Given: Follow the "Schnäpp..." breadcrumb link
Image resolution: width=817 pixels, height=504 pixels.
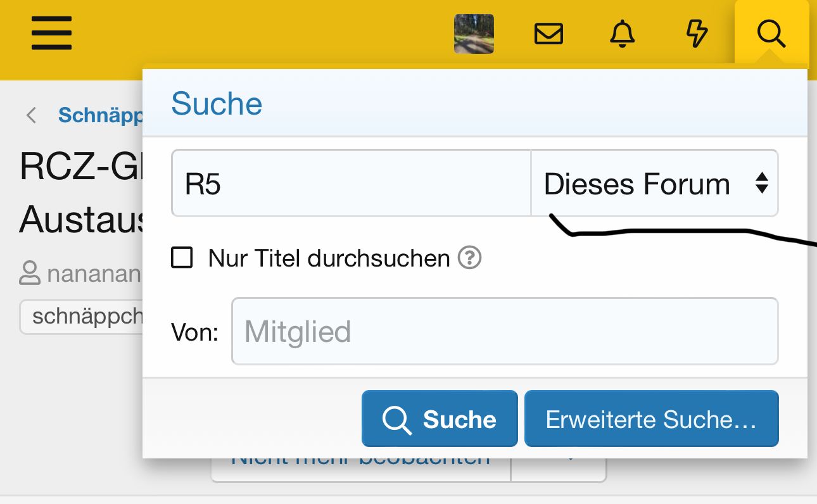Looking at the screenshot, I should coord(100,115).
